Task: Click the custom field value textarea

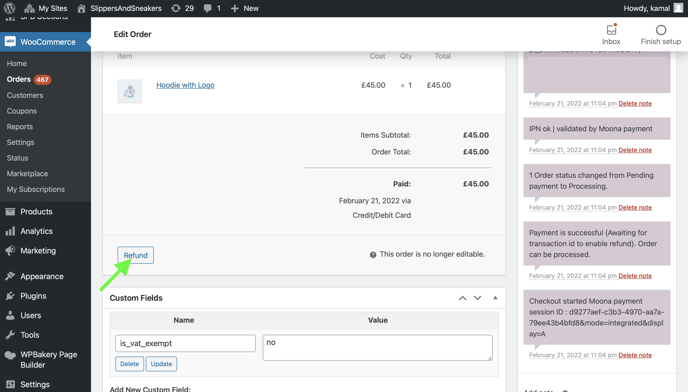Action: 377,348
